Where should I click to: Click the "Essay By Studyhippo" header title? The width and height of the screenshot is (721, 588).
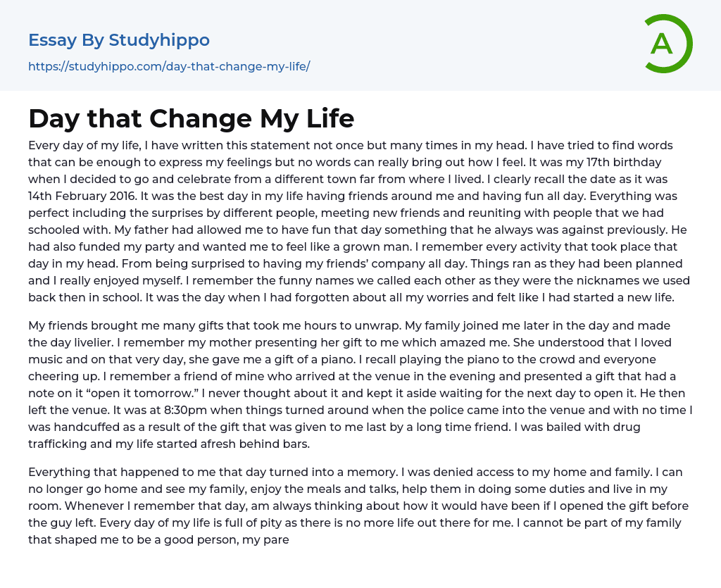tap(119, 40)
